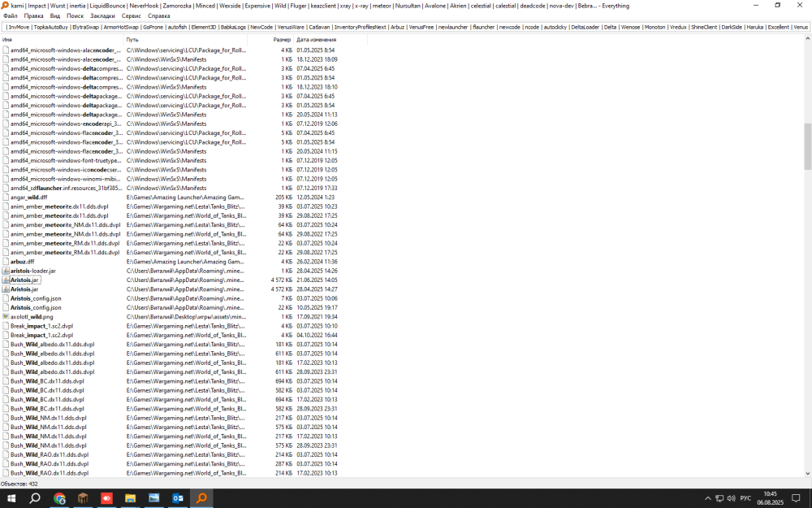812x508 pixels.
Task: Open the Windows Start menu
Action: [11, 498]
